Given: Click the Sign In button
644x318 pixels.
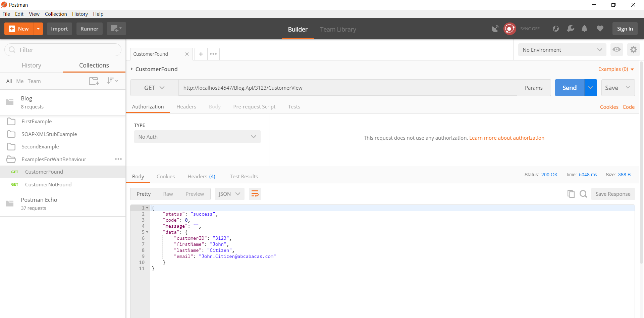Looking at the screenshot, I should 625,29.
